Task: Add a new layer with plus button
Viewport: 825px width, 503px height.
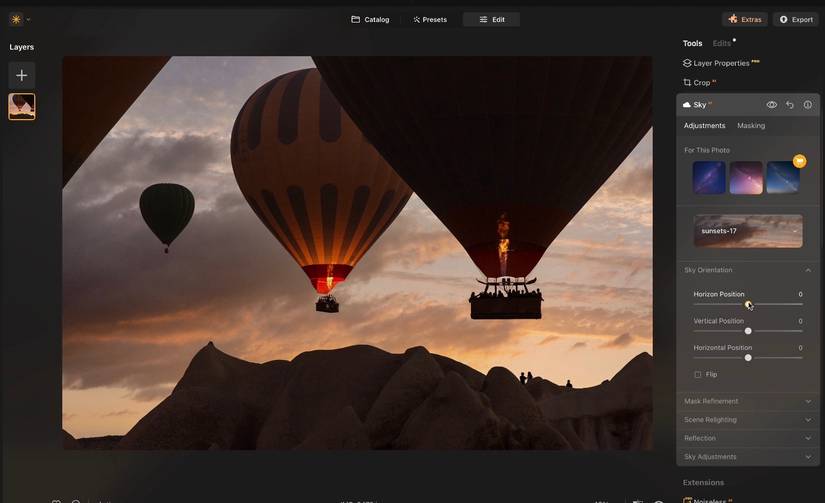Action: click(x=22, y=75)
